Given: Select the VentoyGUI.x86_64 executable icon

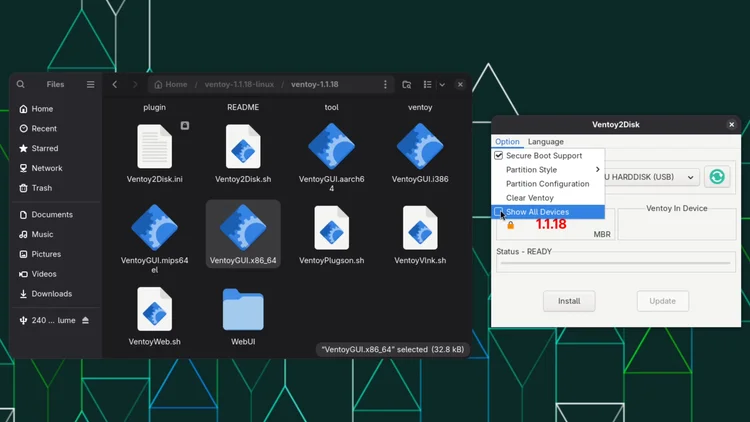Looking at the screenshot, I should click(x=243, y=227).
